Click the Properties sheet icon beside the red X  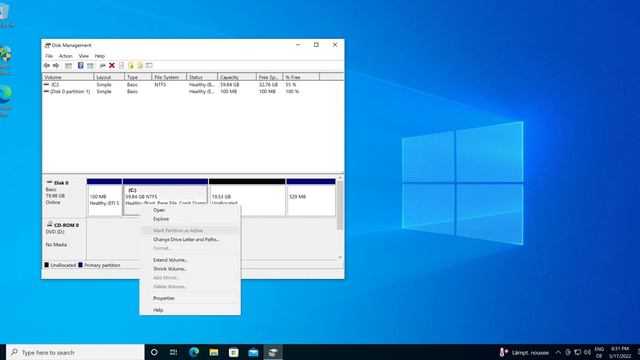[x=121, y=66]
